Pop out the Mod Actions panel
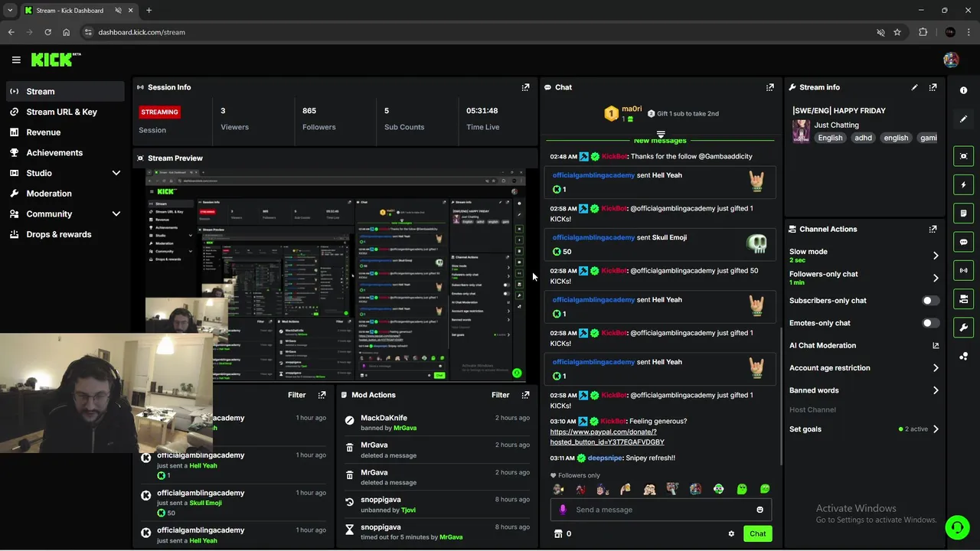 pos(525,395)
